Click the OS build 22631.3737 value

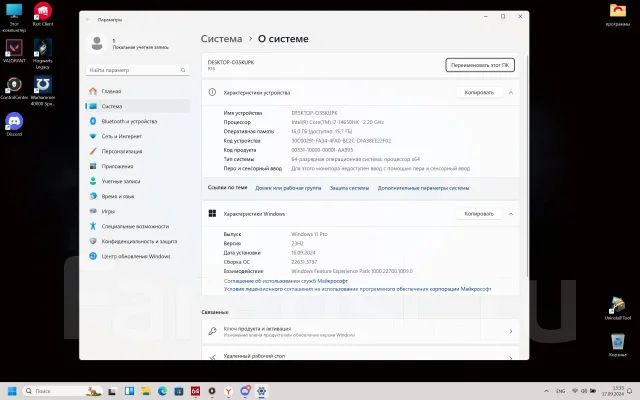pos(304,262)
